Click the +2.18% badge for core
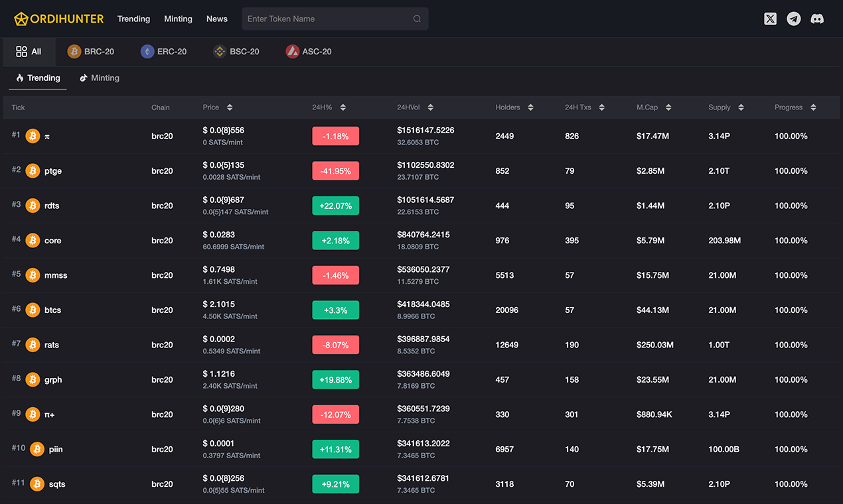The image size is (843, 504). pyautogui.click(x=335, y=240)
